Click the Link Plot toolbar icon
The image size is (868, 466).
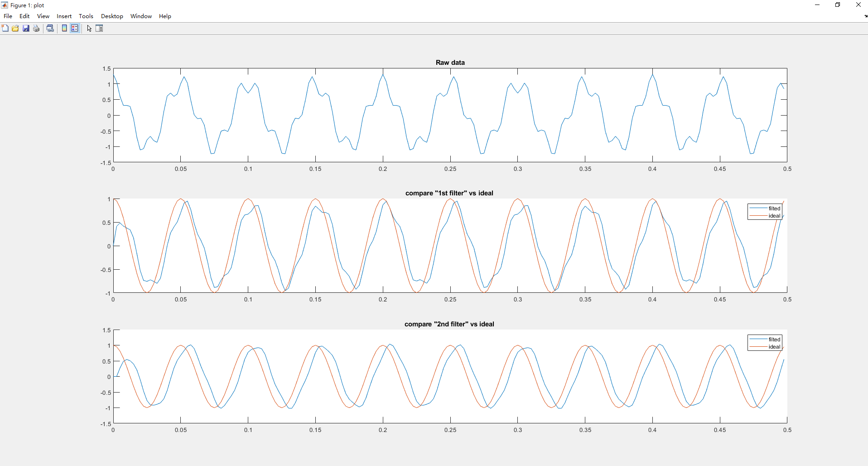pos(50,28)
